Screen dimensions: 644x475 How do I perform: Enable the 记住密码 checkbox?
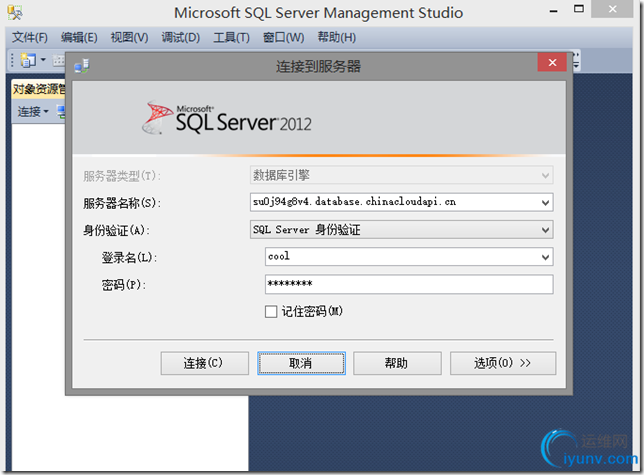271,311
